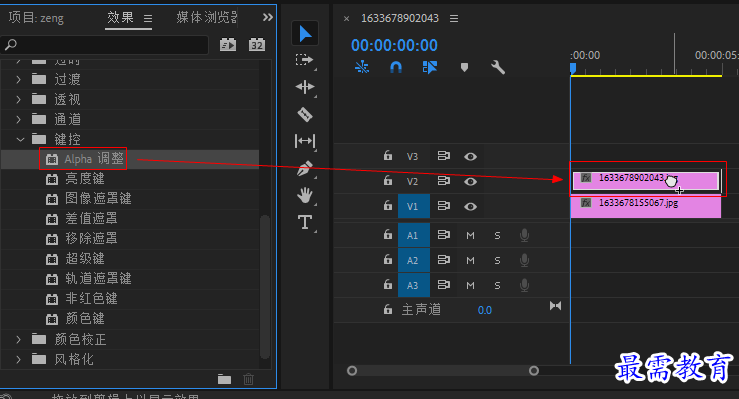Viewport: 739px width, 399px height.
Task: Click the timeline zoom scrollbar right handle
Action: point(534,371)
